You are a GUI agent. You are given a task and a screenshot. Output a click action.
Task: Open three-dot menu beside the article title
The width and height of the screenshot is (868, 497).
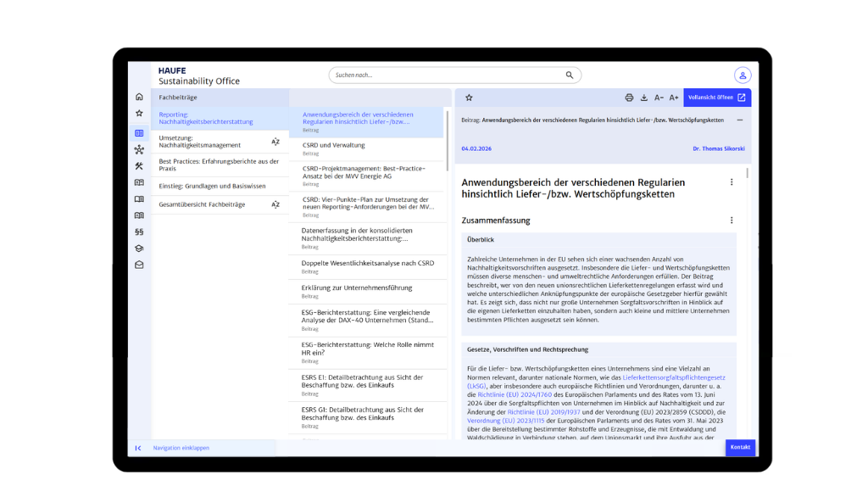pos(732,182)
